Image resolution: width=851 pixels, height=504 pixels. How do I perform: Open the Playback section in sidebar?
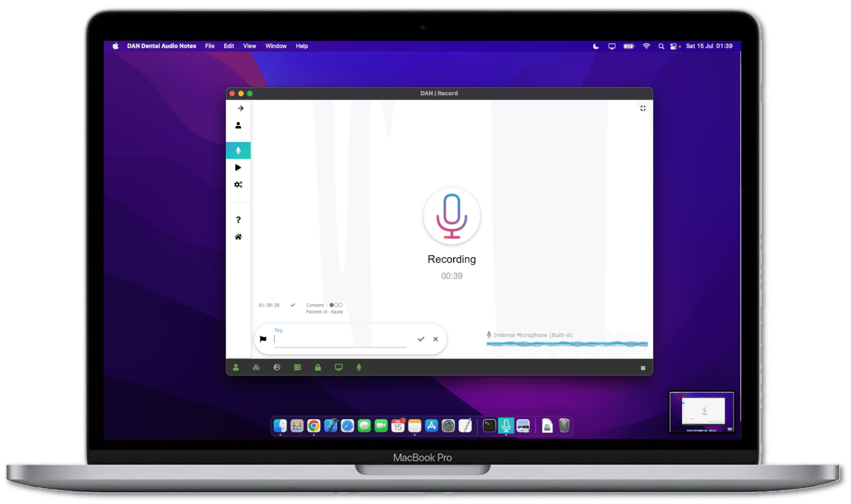click(x=238, y=168)
